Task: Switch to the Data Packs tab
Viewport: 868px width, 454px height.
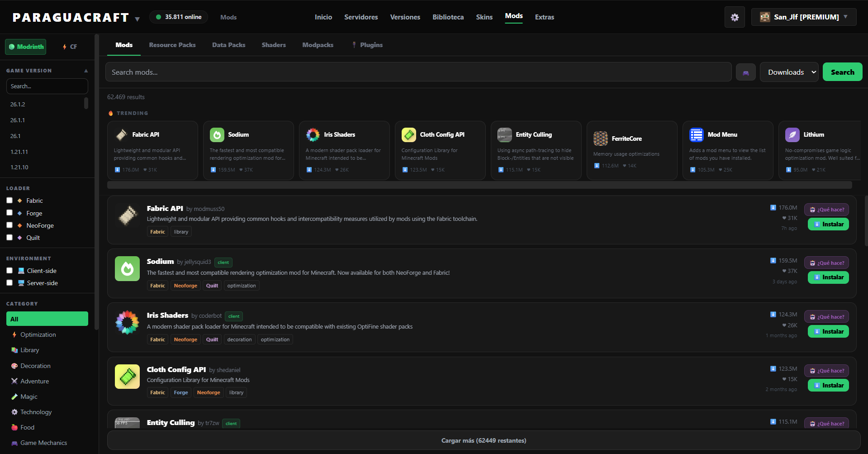Action: pyautogui.click(x=229, y=45)
